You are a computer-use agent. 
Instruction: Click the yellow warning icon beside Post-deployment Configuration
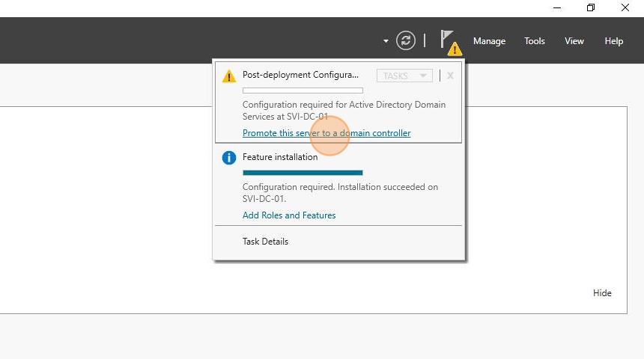[x=228, y=76]
